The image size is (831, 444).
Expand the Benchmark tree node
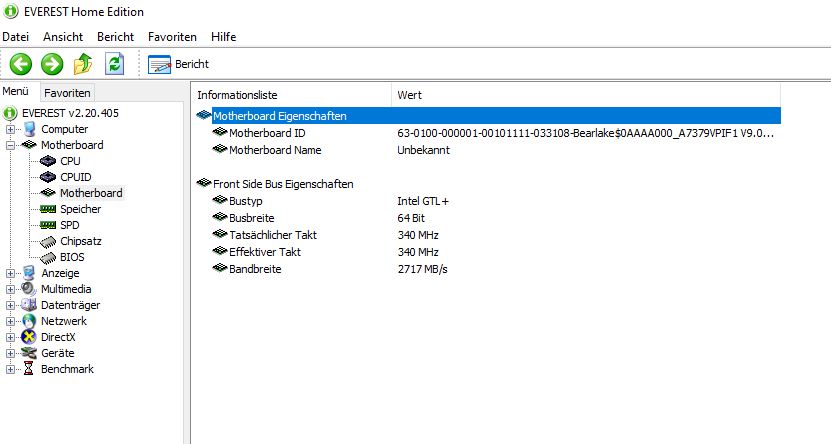pyautogui.click(x=10, y=369)
